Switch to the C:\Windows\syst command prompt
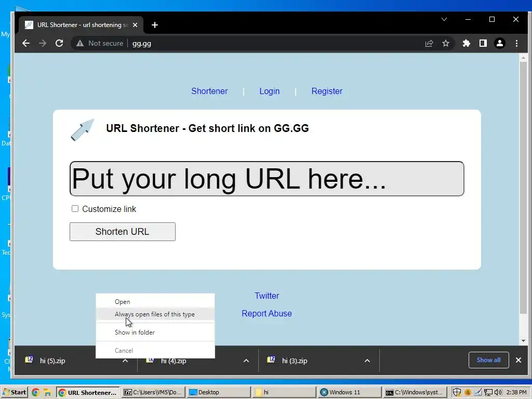Viewport: 532px width, 399px height. point(415,392)
